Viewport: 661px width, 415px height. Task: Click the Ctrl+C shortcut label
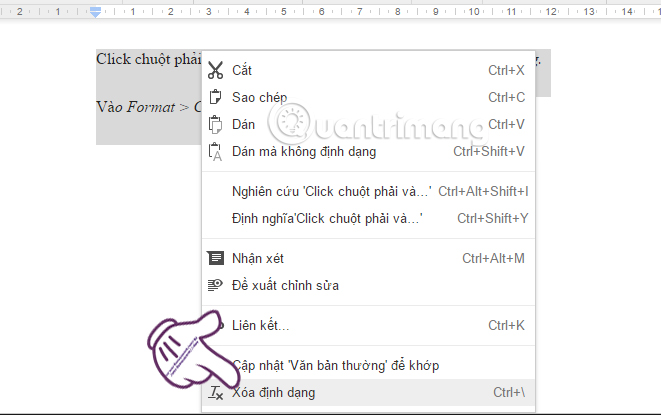[506, 97]
